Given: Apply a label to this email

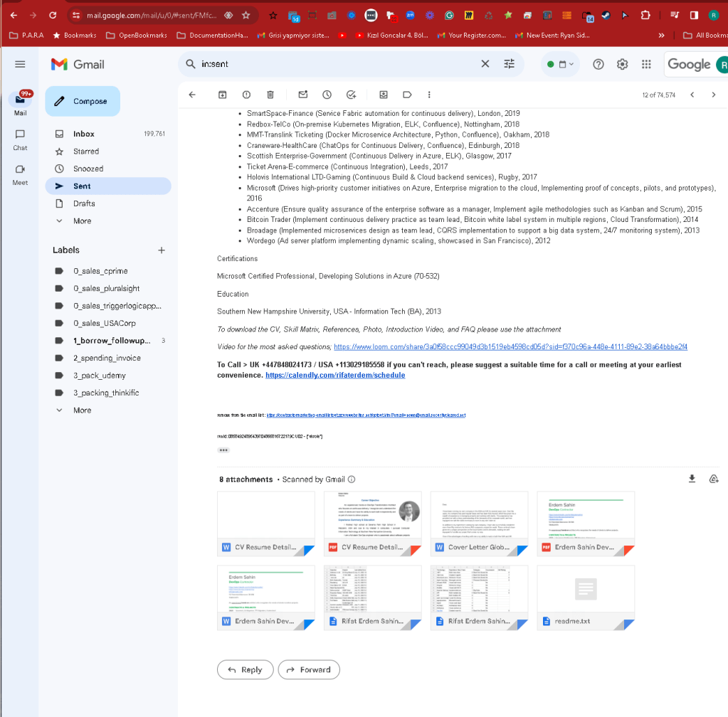Looking at the screenshot, I should [407, 95].
